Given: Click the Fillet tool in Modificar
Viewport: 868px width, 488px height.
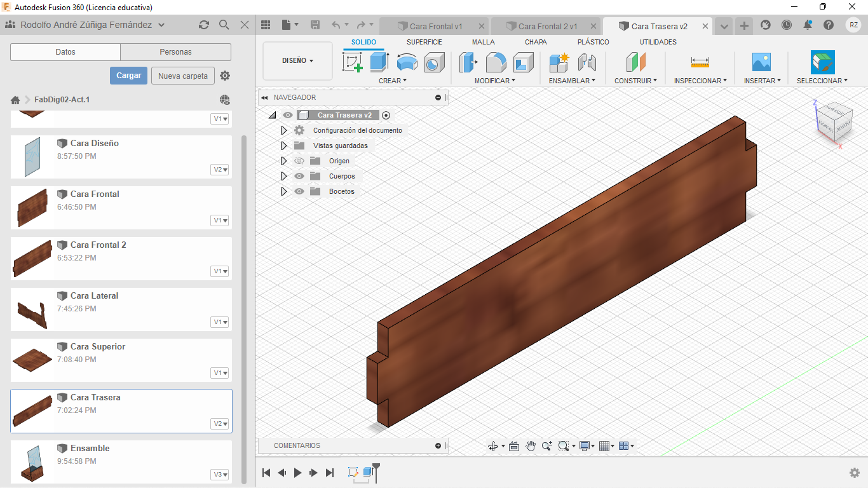Looking at the screenshot, I should (x=496, y=62).
